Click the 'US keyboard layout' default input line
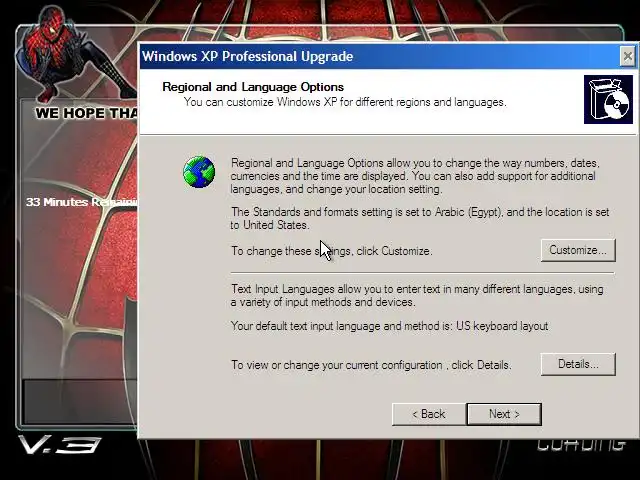This screenshot has width=640, height=480. click(389, 326)
